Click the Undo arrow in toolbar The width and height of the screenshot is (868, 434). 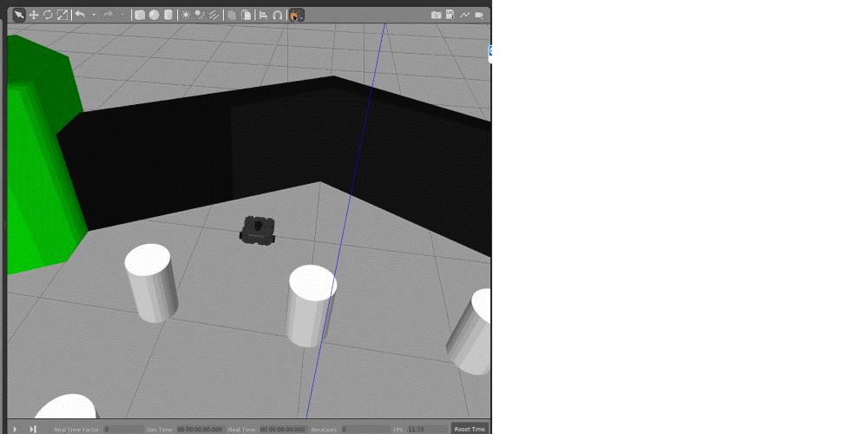click(x=80, y=15)
